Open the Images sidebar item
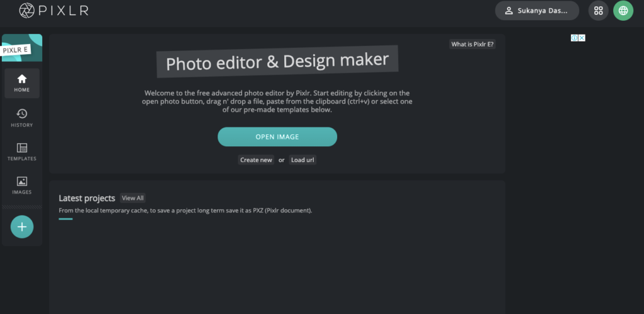 pos(22,185)
